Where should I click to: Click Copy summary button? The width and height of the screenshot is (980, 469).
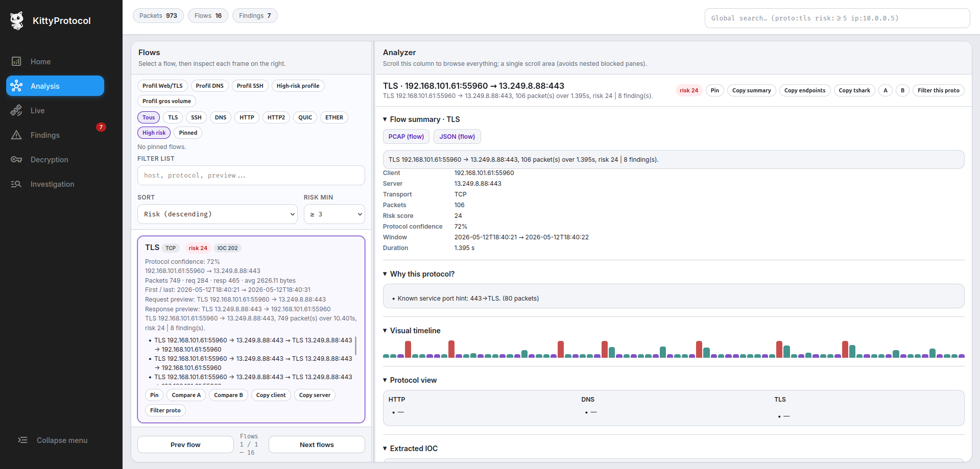[x=752, y=90]
